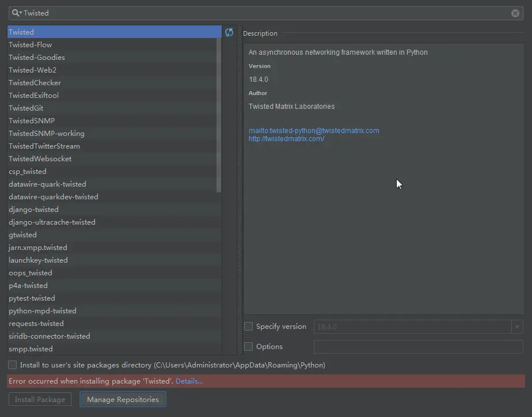Toggle Install to user's site packages directory
This screenshot has height=417, width=532.
[13, 365]
